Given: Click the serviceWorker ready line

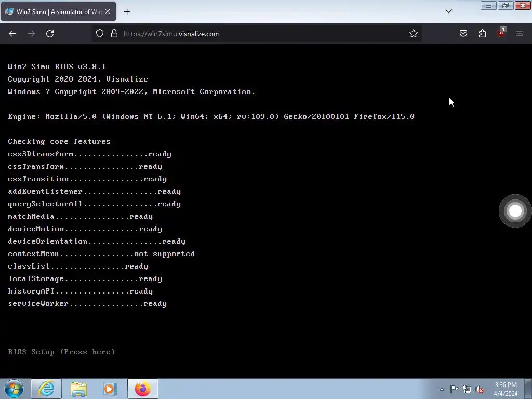Looking at the screenshot, I should click(x=87, y=303).
